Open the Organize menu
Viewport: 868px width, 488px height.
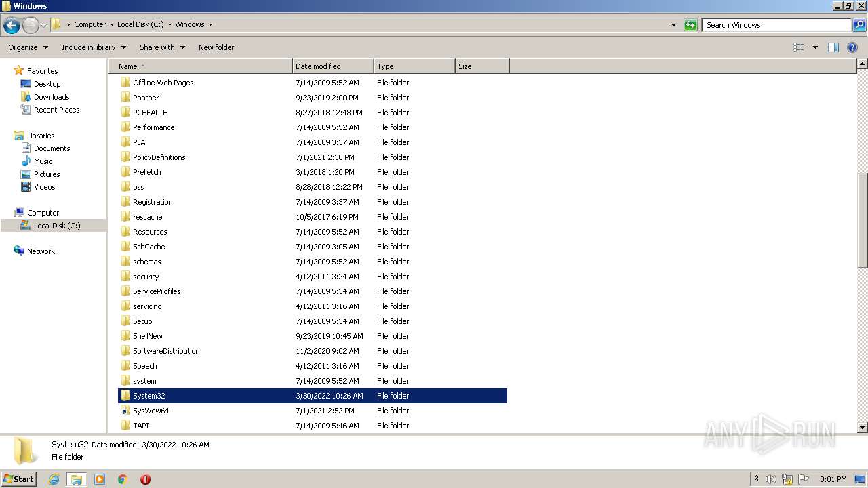click(28, 47)
